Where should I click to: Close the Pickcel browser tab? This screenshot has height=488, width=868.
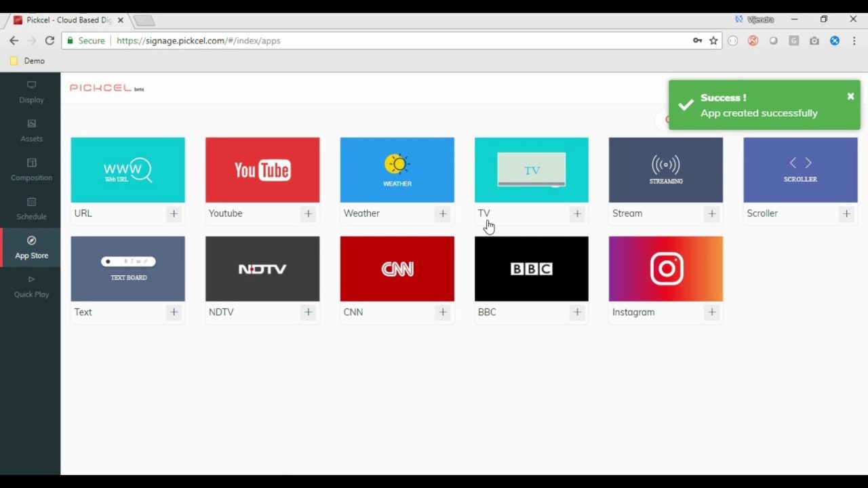point(121,20)
